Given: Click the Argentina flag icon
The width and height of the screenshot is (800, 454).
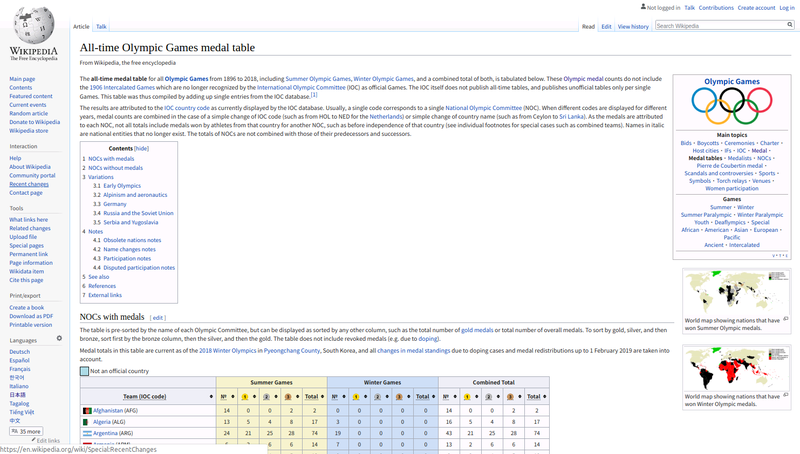Looking at the screenshot, I should pyautogui.click(x=87, y=433).
